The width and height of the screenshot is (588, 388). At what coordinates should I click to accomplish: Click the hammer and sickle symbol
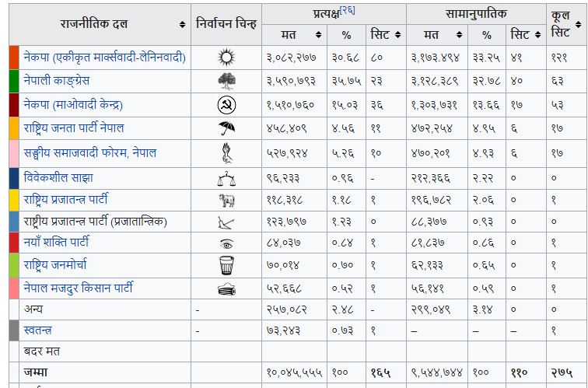pos(226,104)
